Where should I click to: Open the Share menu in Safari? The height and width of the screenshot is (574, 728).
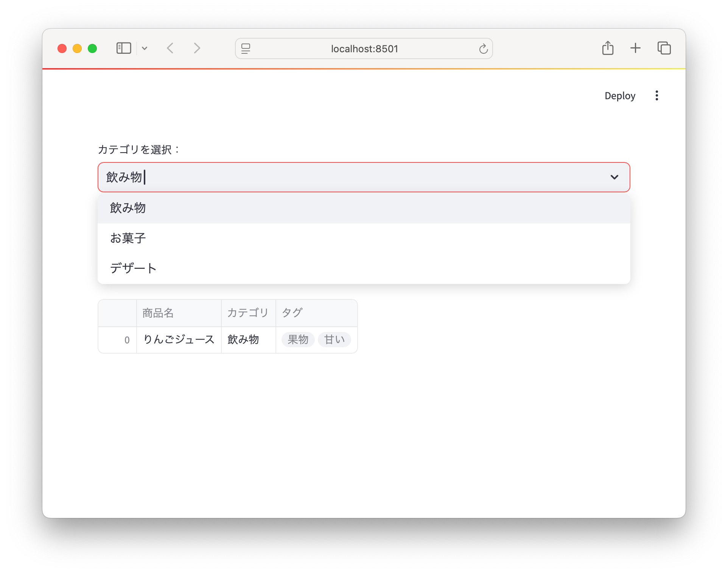point(608,48)
